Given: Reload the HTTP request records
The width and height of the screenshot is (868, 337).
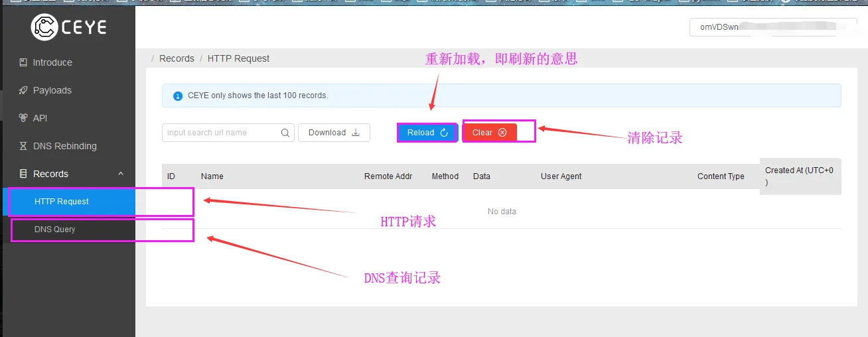Looking at the screenshot, I should point(427,133).
